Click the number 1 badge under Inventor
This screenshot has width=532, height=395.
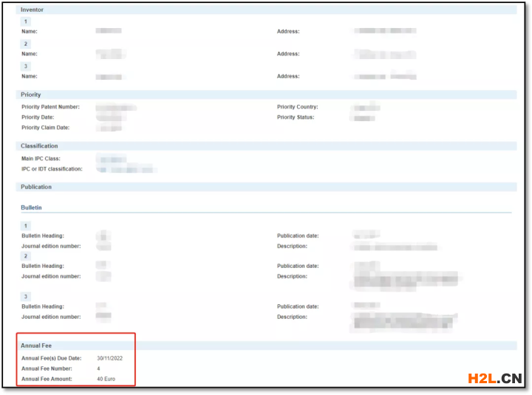point(26,21)
